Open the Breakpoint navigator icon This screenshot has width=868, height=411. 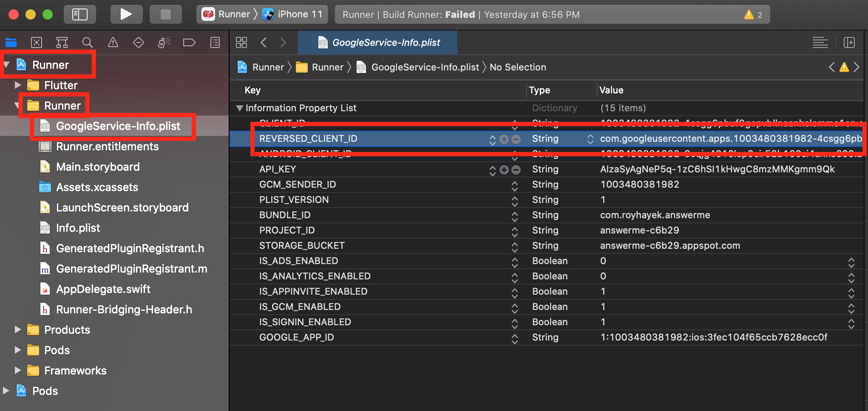pos(189,42)
